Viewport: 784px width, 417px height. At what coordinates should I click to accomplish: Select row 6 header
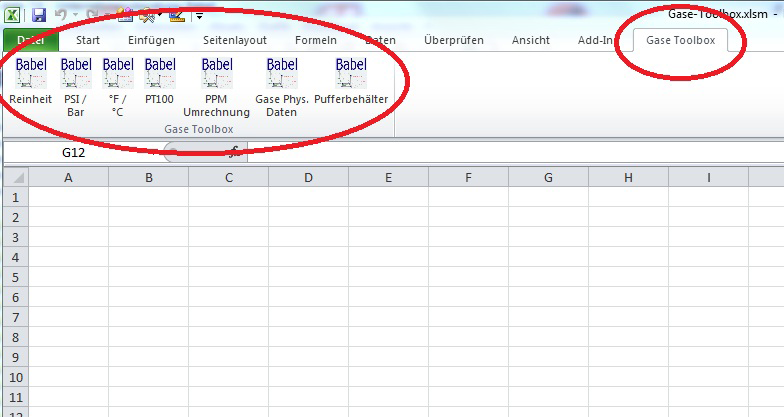click(16, 297)
